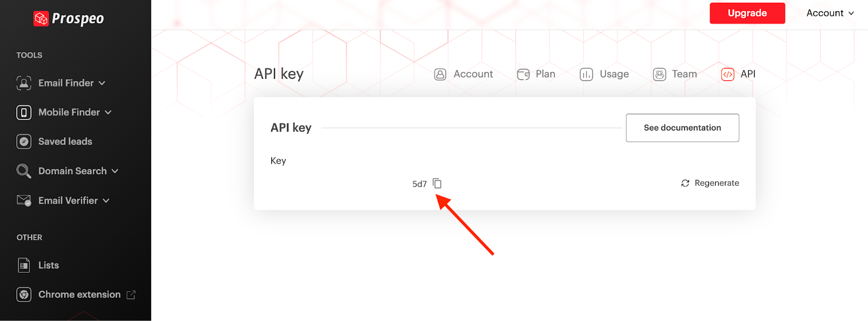868x321 pixels.
Task: Open the Usage tab
Action: pos(604,74)
